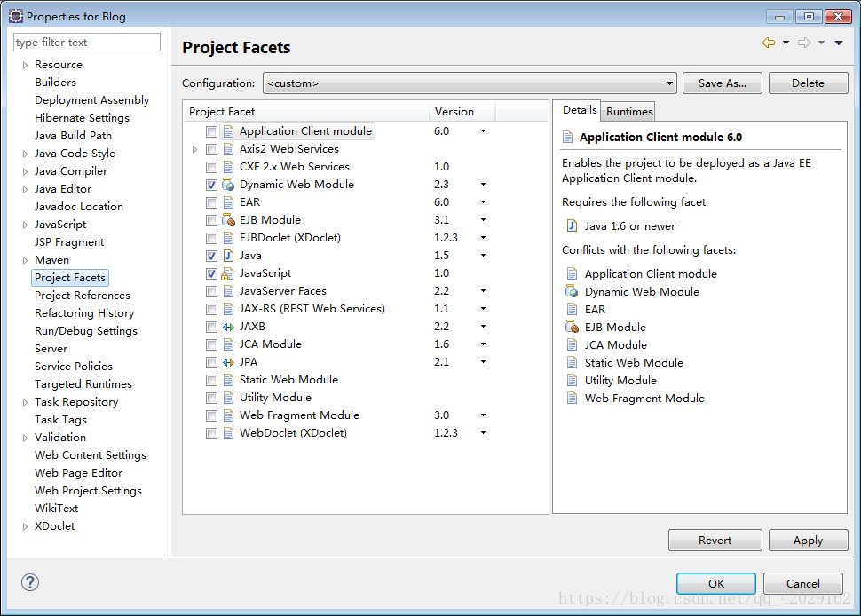The image size is (861, 616).
Task: Check the JPA facet checkbox
Action: [x=211, y=362]
